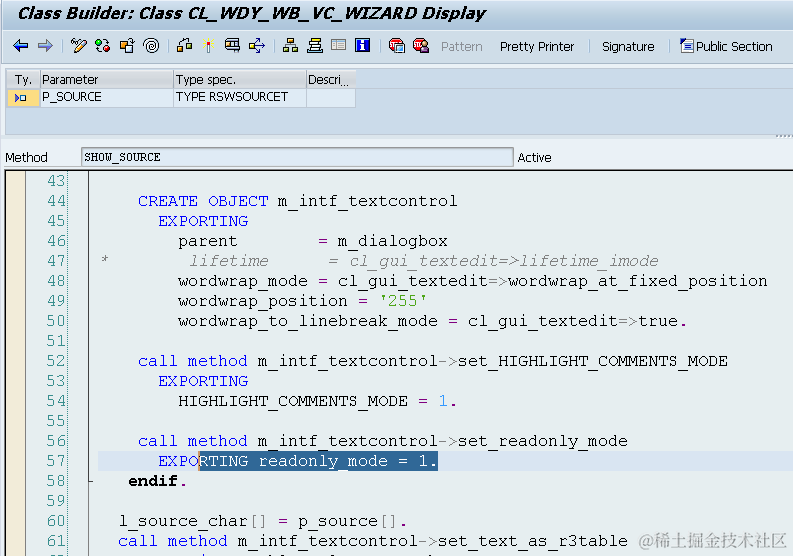Click the Pretty Printer button
The image size is (793, 556).
(537, 47)
